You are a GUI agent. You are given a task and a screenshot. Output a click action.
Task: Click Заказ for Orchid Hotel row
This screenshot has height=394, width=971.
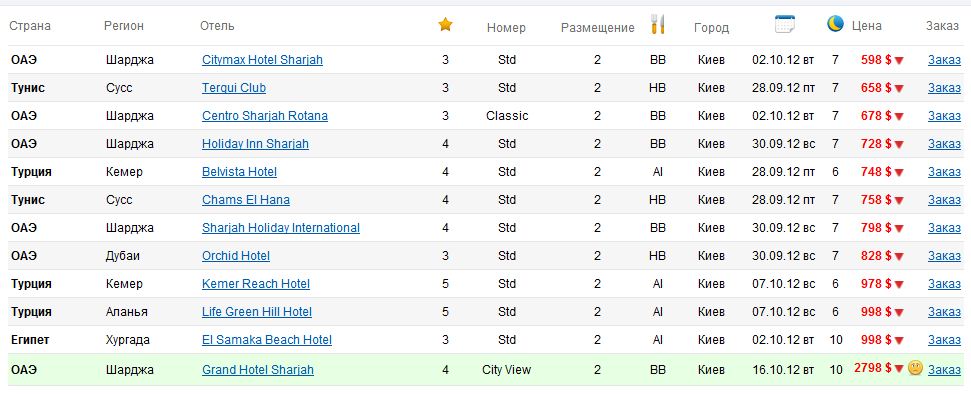(x=944, y=256)
